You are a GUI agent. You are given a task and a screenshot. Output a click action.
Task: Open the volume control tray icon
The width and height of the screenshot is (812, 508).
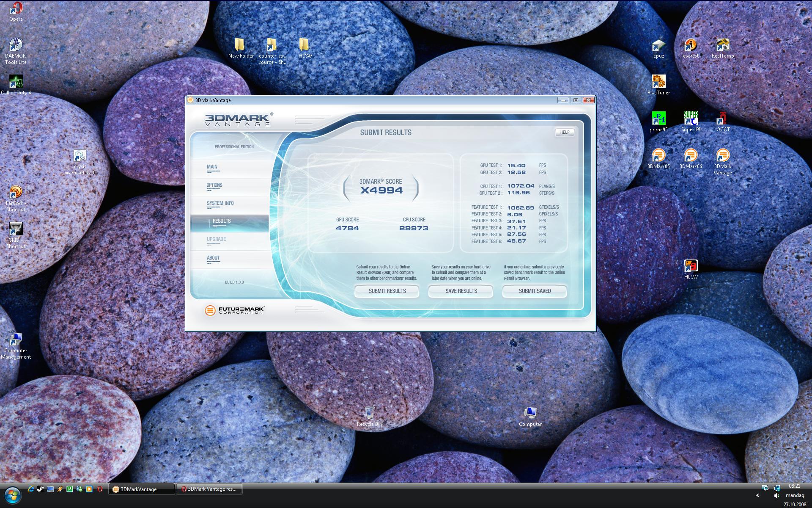776,495
